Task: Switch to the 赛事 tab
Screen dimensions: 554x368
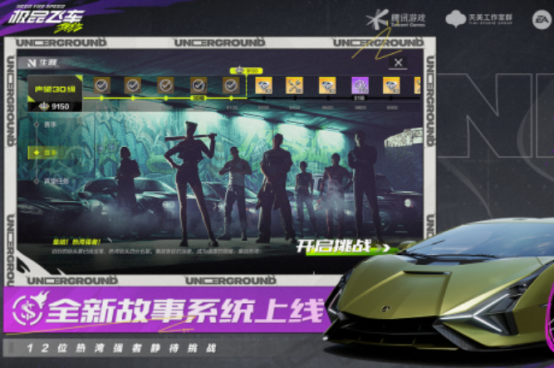Action: pyautogui.click(x=50, y=124)
